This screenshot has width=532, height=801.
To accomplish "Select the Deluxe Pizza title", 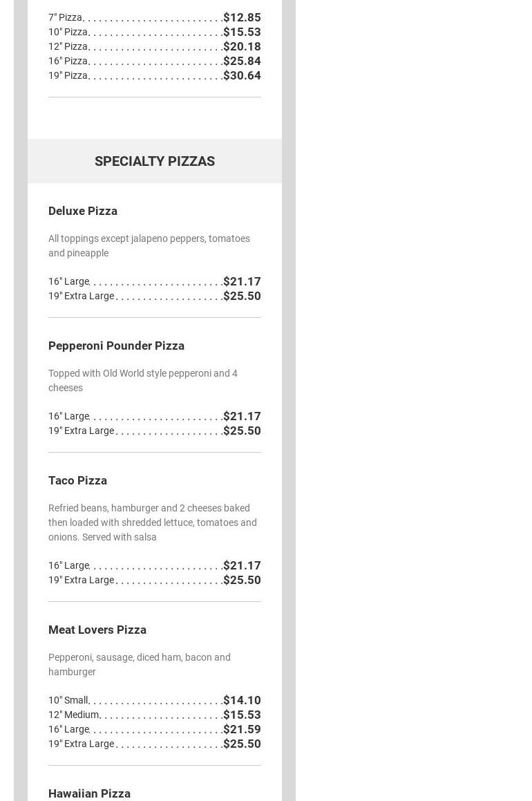I will (x=83, y=211).
